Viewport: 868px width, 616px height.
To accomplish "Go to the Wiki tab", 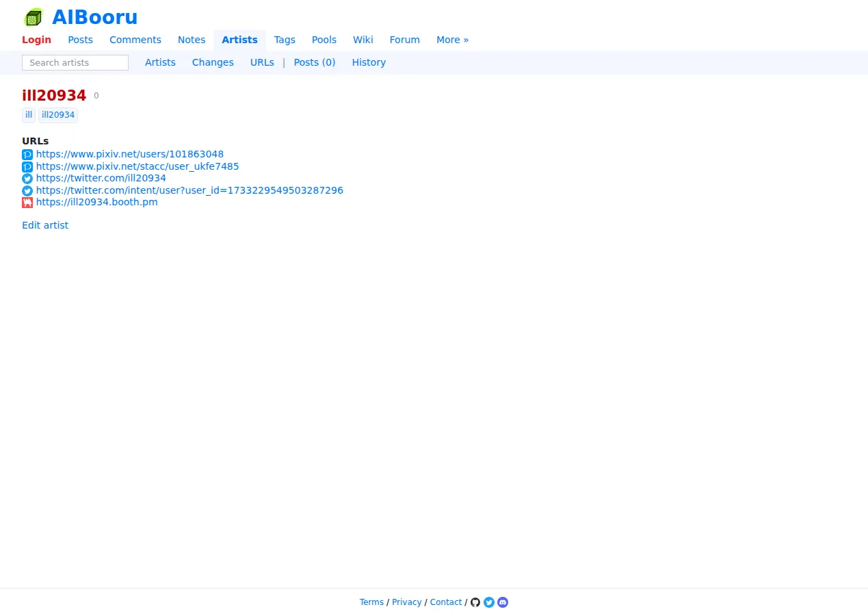I will click(x=363, y=40).
